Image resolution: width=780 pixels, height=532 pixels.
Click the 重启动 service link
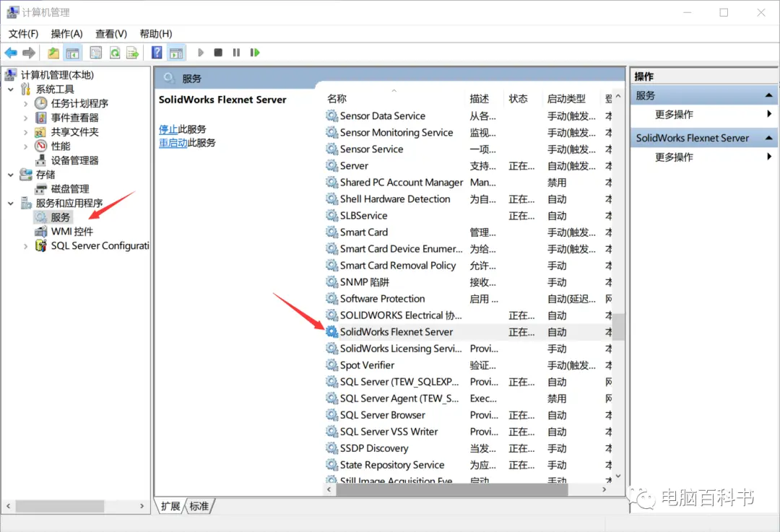tap(173, 143)
